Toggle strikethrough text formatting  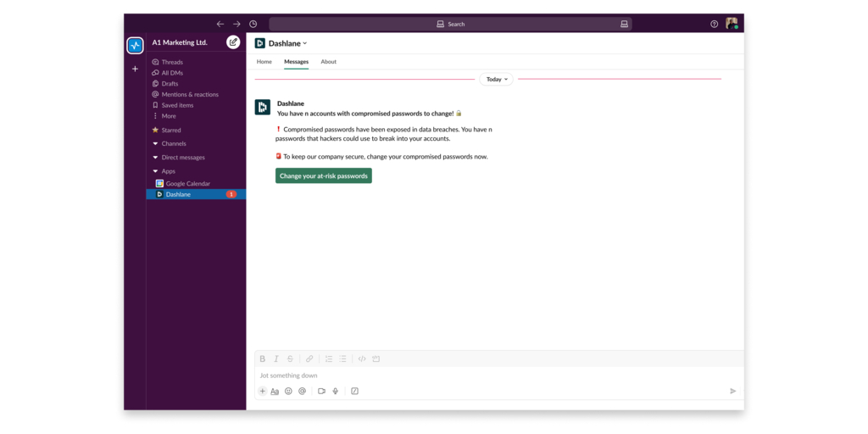(x=290, y=359)
